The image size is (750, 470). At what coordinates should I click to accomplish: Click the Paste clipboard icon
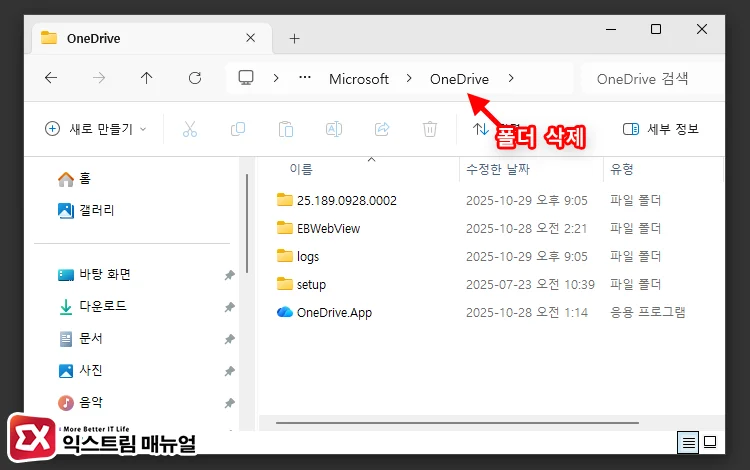tap(286, 129)
